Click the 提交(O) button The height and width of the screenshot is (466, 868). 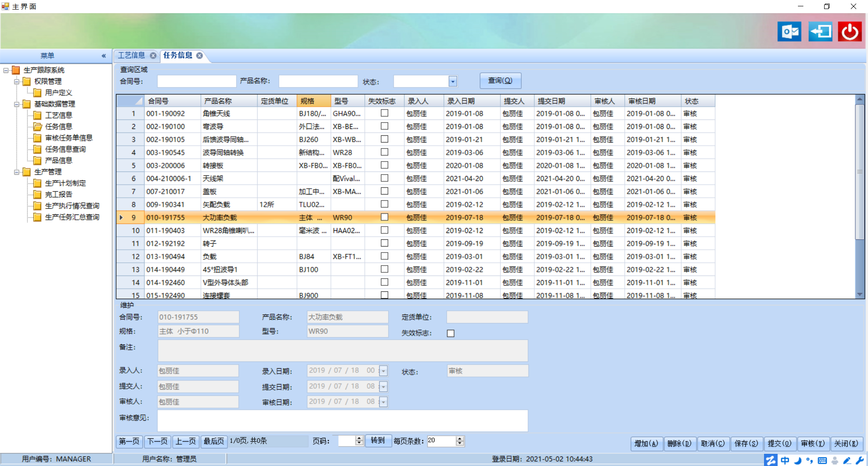(x=780, y=444)
